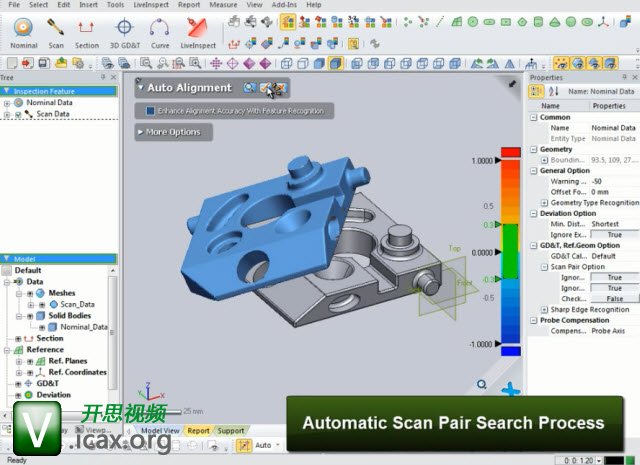The height and width of the screenshot is (465, 640).
Task: Expand the Nominal Data tree node
Action: tap(7, 102)
